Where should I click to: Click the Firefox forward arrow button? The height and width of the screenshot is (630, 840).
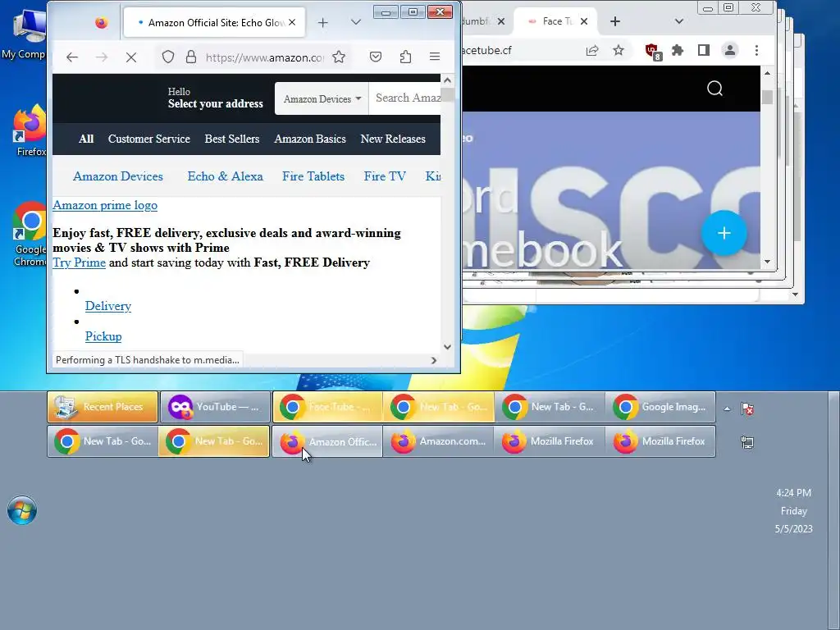click(101, 57)
